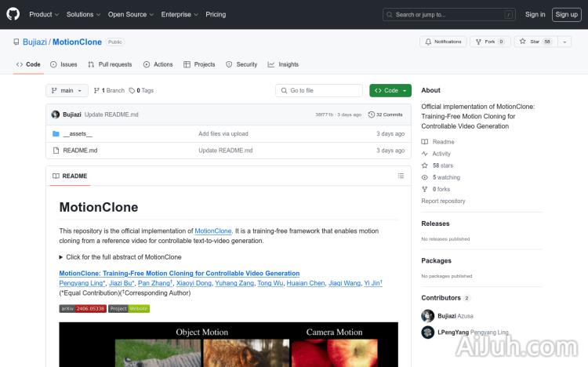Click the Sign up button
The height and width of the screenshot is (367, 588).
click(564, 14)
